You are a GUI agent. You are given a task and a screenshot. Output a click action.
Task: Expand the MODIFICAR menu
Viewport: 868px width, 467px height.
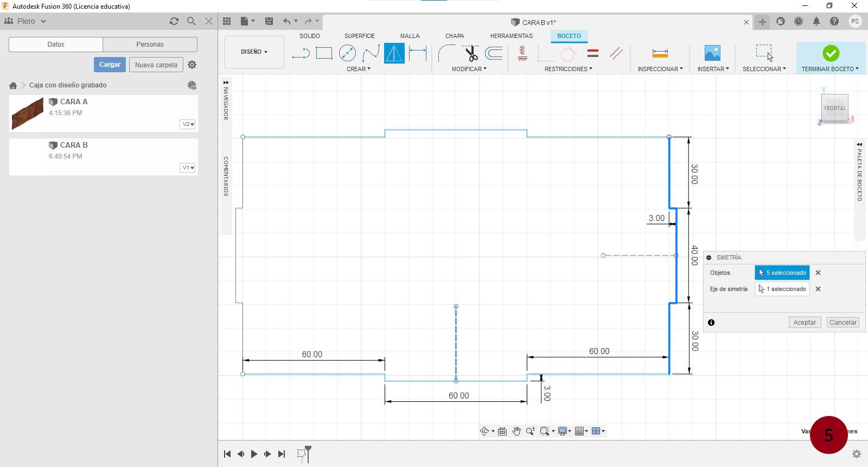(469, 69)
